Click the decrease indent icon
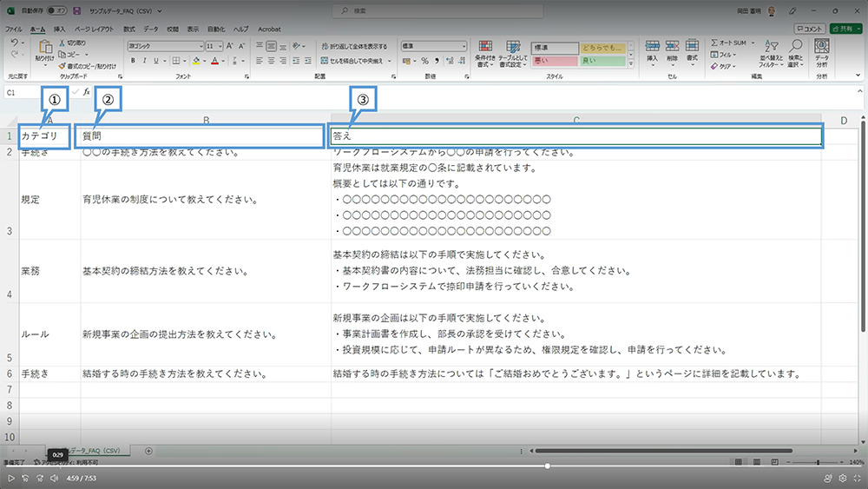Screen dimensions: 868x489 pyautogui.click(x=296, y=60)
